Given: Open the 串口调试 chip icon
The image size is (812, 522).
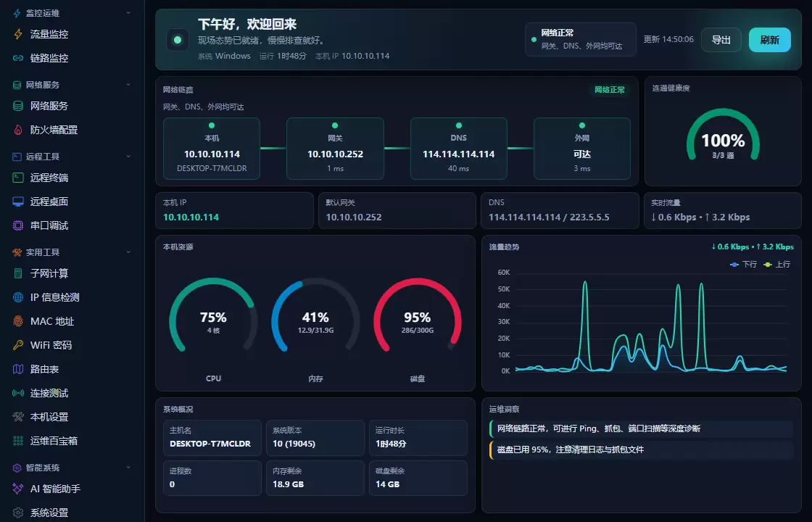Looking at the screenshot, I should pyautogui.click(x=18, y=225).
